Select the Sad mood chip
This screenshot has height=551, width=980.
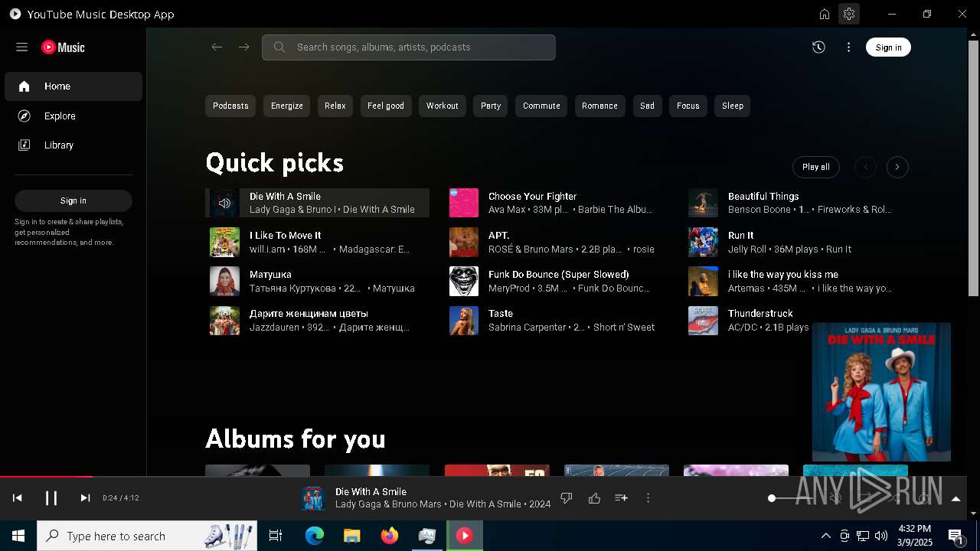(x=647, y=106)
